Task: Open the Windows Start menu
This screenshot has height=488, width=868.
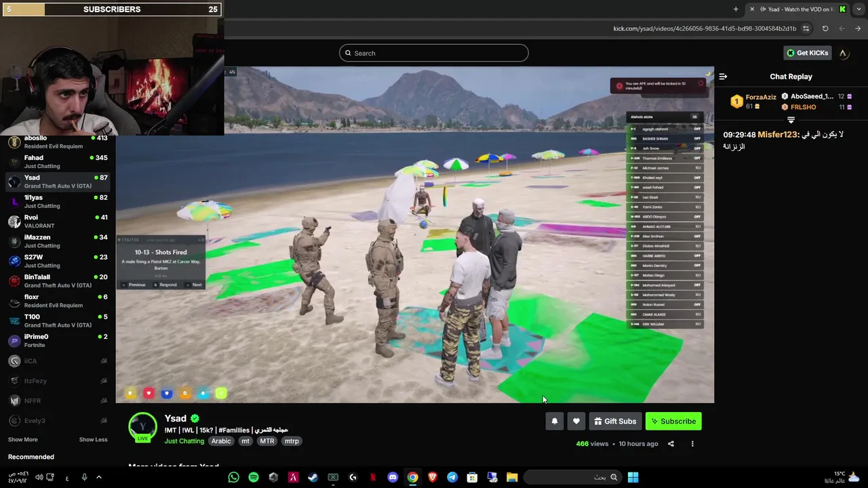Action: click(x=633, y=477)
